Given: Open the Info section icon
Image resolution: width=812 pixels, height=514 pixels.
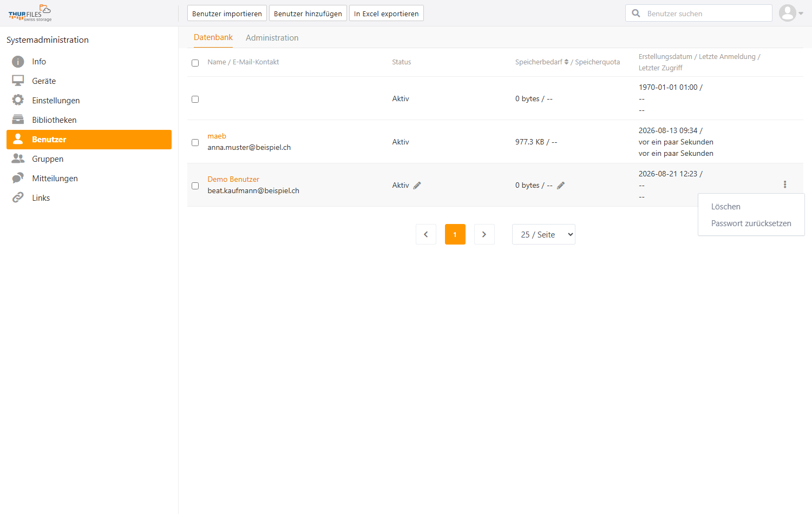Looking at the screenshot, I should click(x=18, y=62).
